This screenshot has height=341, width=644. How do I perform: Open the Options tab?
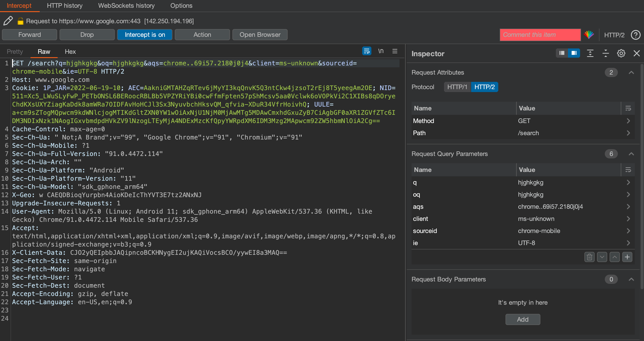181,6
